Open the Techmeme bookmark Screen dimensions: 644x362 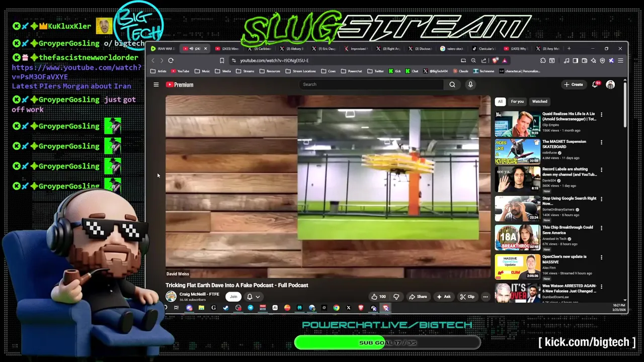[x=484, y=71]
